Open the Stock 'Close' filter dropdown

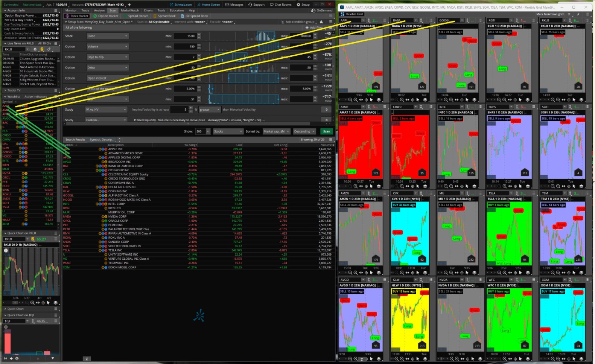[x=107, y=36]
